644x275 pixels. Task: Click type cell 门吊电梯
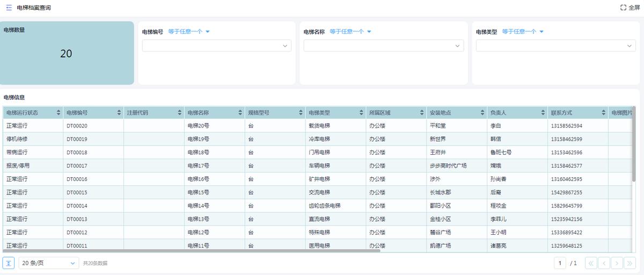point(319,153)
